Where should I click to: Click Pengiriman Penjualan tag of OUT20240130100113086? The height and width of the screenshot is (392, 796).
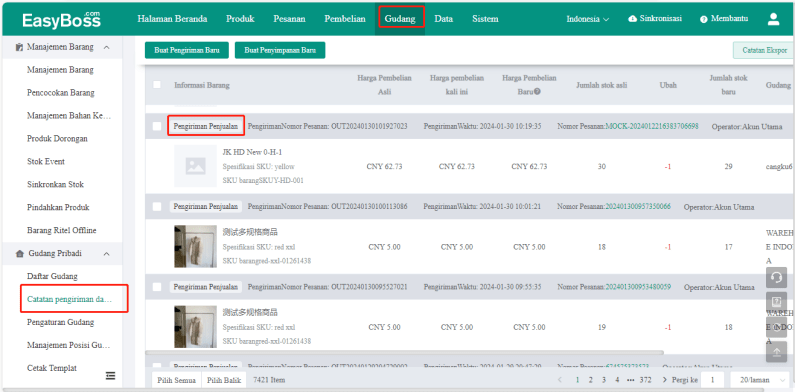click(206, 207)
